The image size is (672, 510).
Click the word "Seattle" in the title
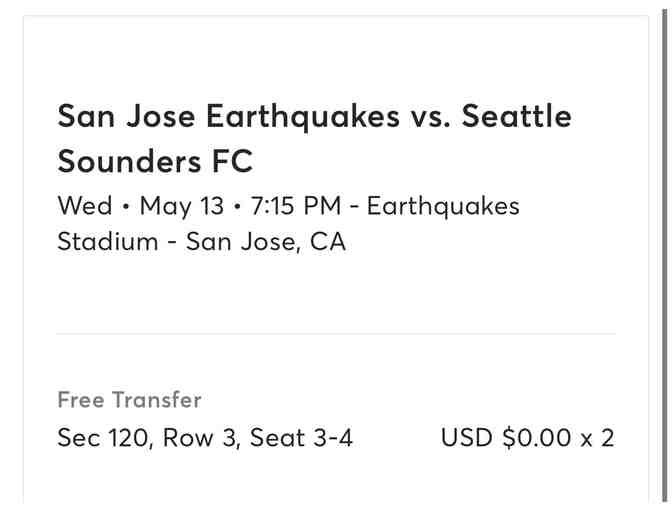[x=517, y=117]
